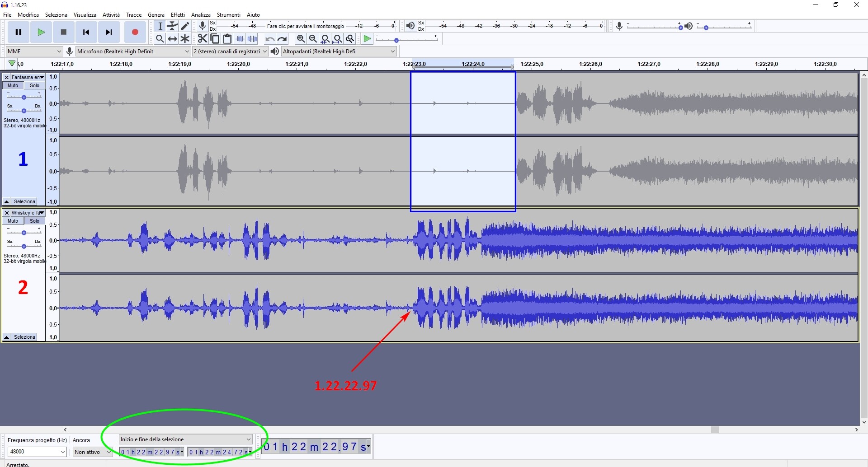The width and height of the screenshot is (868, 467).
Task: Start recording with the red Record button
Action: click(x=135, y=32)
